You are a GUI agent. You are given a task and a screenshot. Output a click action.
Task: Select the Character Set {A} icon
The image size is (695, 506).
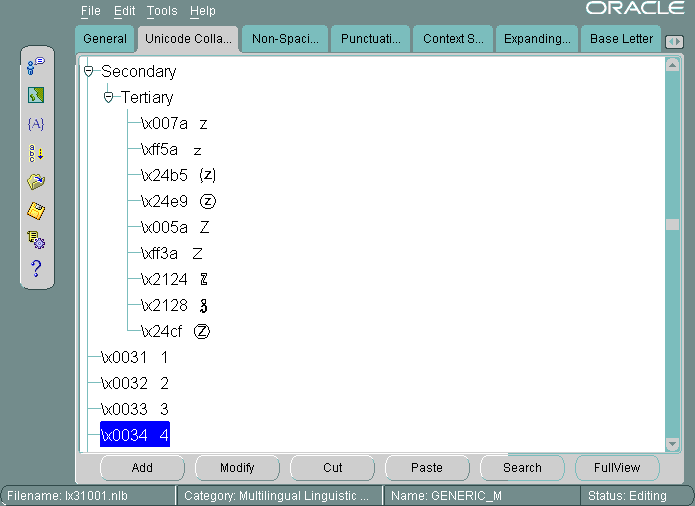click(36, 124)
